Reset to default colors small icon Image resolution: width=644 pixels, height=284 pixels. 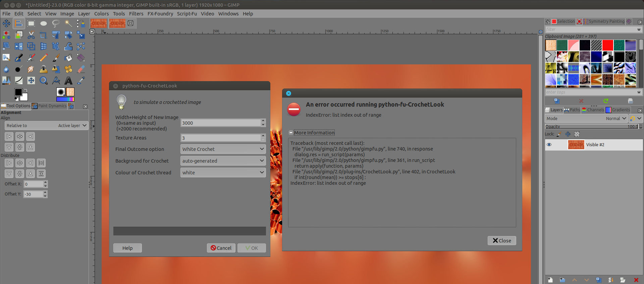coord(16,99)
